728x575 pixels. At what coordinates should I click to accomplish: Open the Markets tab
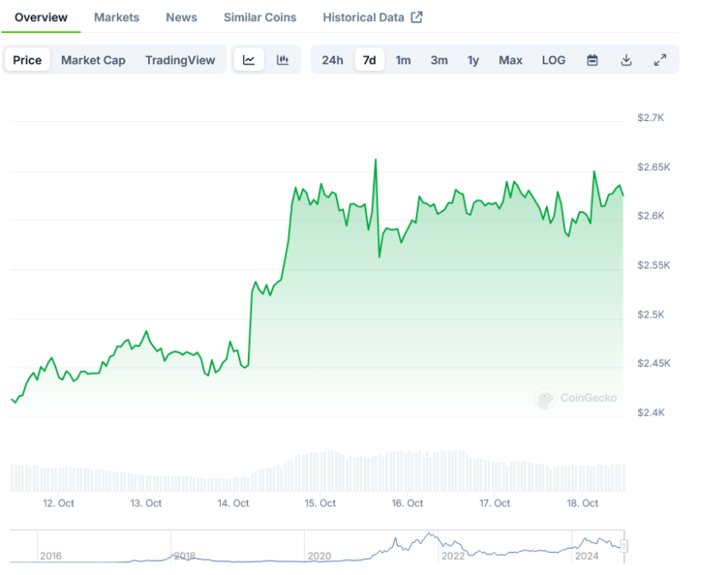117,17
